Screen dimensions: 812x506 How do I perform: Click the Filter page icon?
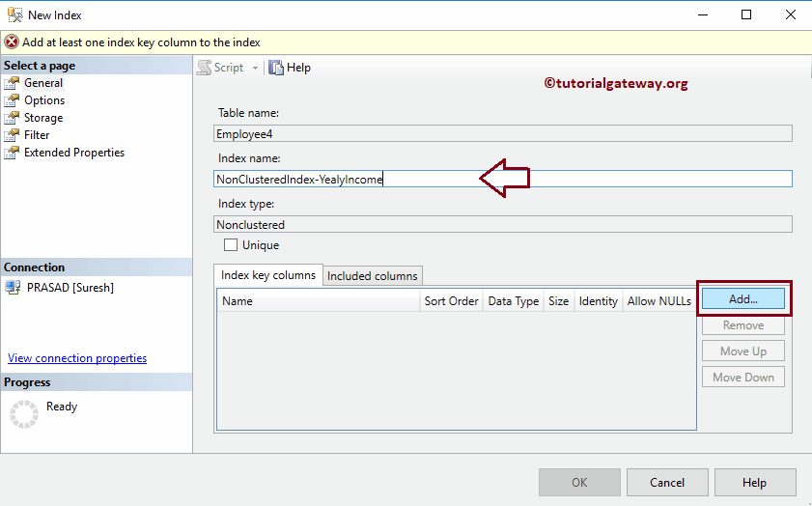[x=12, y=135]
